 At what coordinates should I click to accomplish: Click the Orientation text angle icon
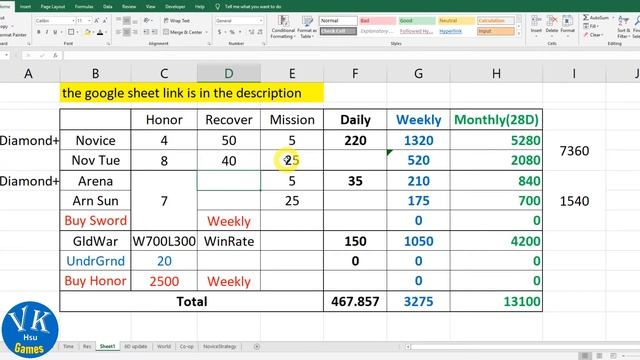(x=147, y=20)
